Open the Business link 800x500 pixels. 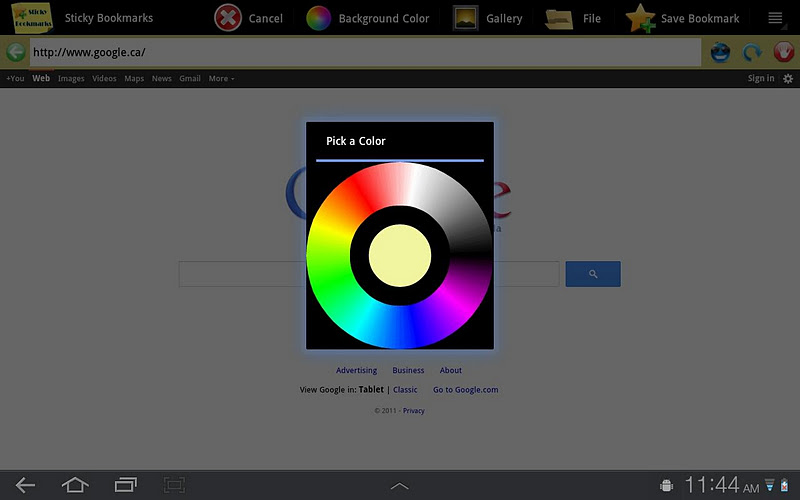408,370
